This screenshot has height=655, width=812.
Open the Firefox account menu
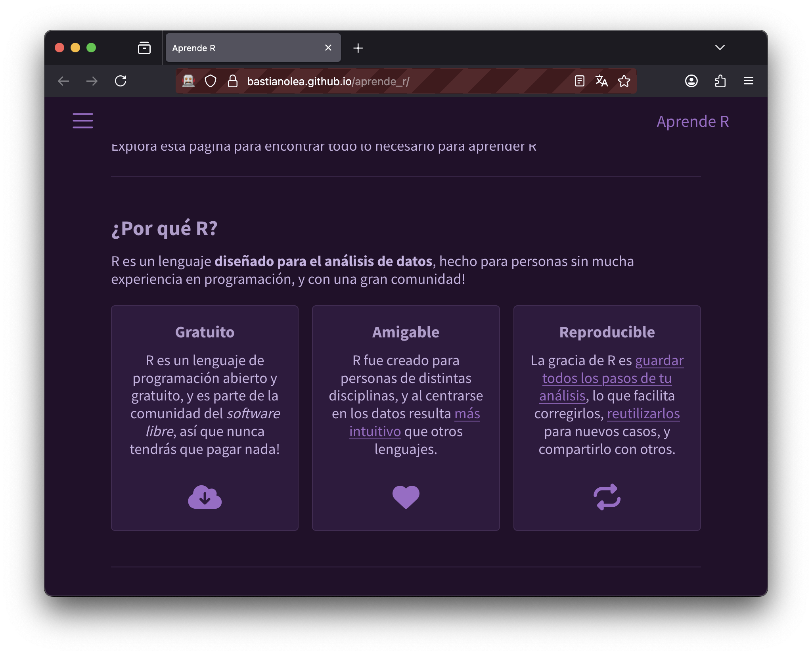(x=691, y=81)
